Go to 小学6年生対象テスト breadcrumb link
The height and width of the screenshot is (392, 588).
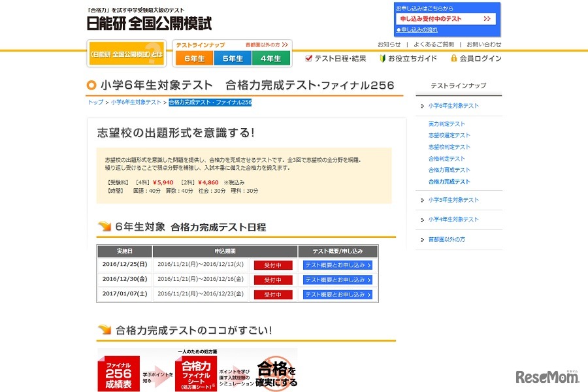coord(136,102)
